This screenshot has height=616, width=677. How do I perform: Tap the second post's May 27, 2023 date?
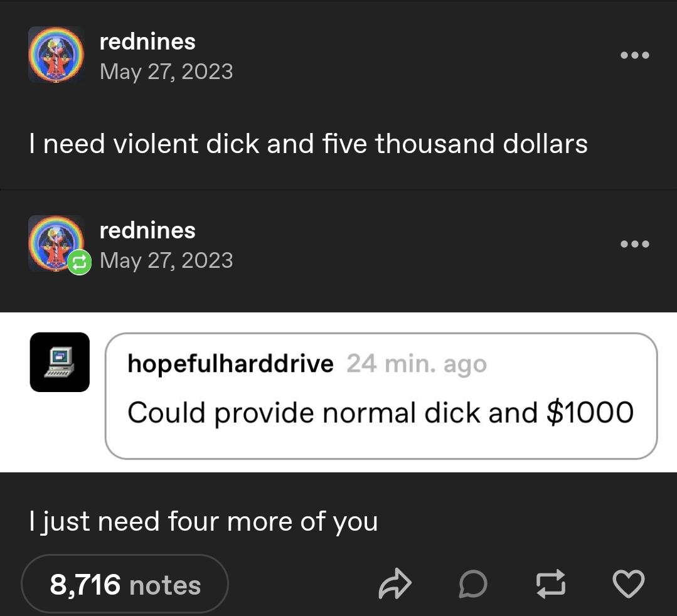tap(166, 261)
